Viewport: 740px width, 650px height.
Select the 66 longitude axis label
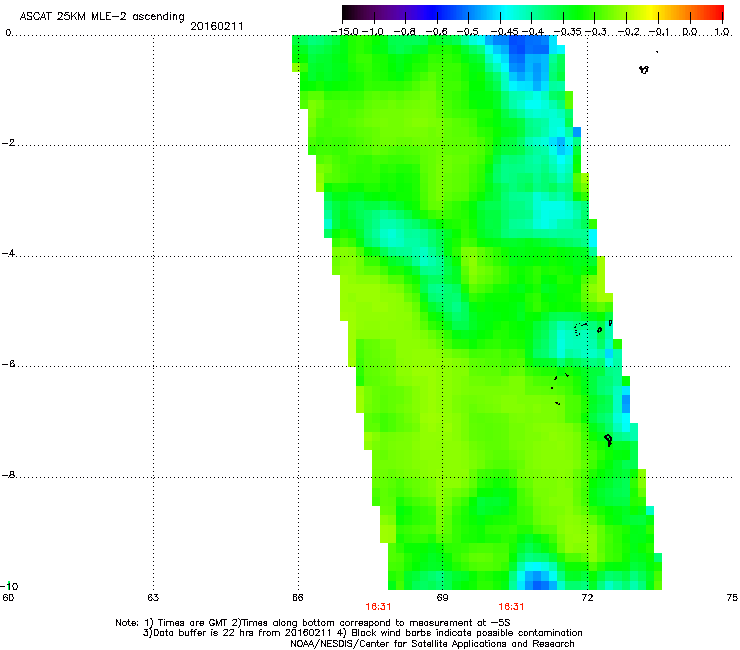click(297, 598)
